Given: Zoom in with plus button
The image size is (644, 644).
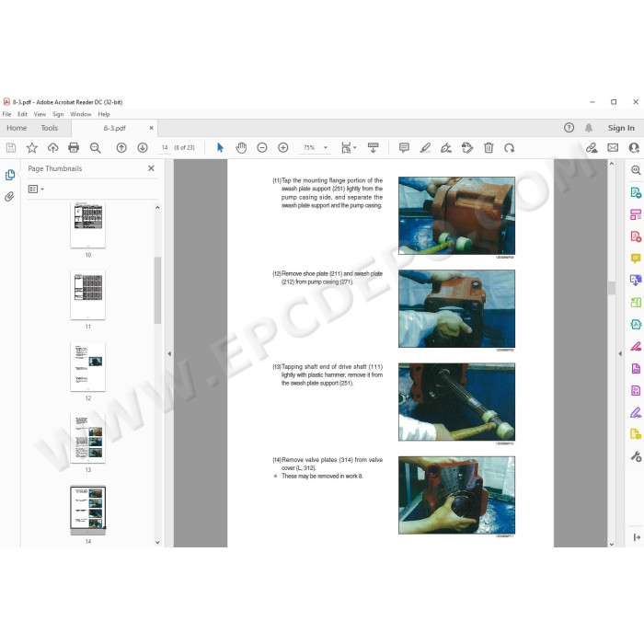Looking at the screenshot, I should click(283, 148).
